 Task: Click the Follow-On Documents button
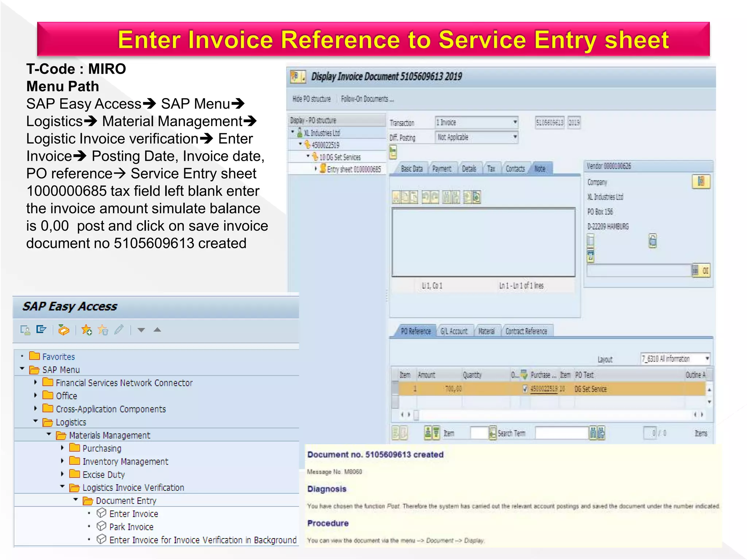[367, 99]
